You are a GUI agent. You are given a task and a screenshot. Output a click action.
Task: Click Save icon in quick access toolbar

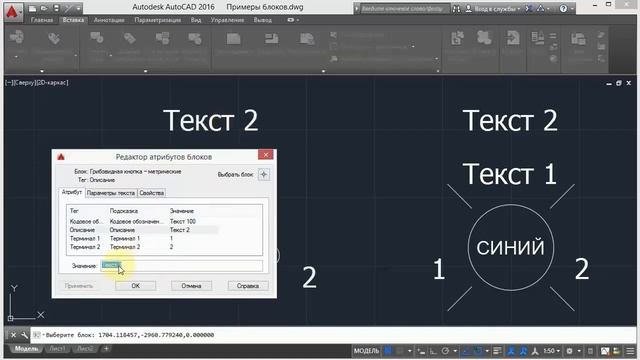tap(56, 8)
